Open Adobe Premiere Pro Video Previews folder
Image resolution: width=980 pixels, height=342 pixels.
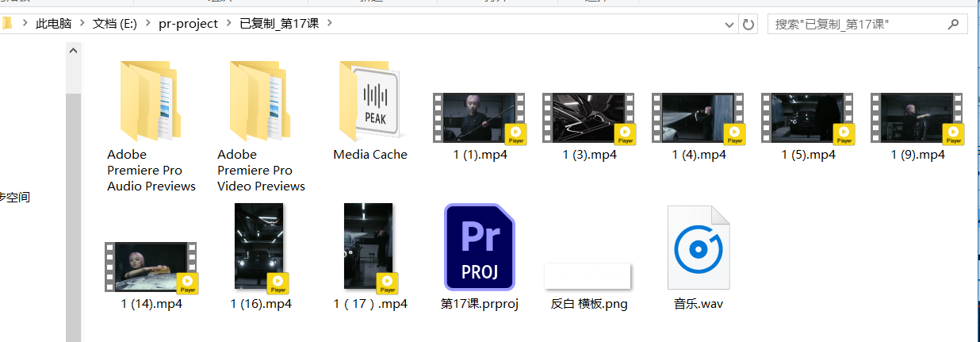(261, 100)
